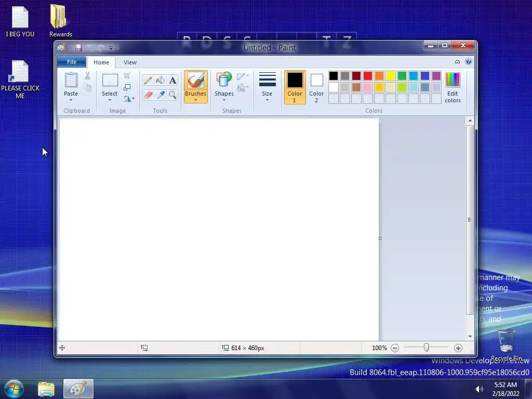Switch to the Home tab
532x399 pixels.
coord(101,62)
